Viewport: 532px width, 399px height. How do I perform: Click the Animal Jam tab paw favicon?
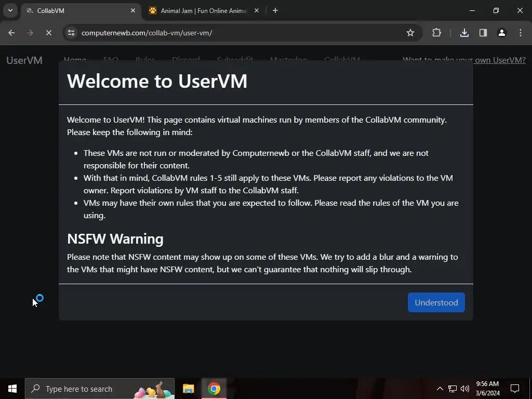[x=153, y=10]
